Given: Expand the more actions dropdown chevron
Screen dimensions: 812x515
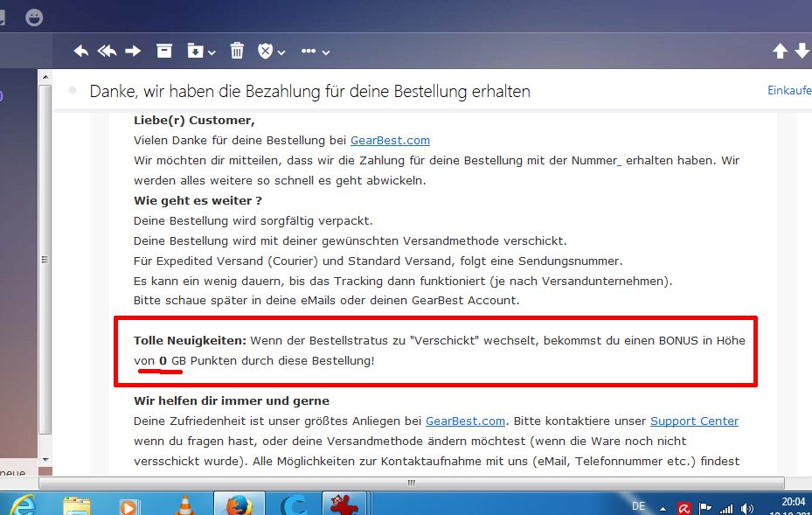Looking at the screenshot, I should coord(326,52).
